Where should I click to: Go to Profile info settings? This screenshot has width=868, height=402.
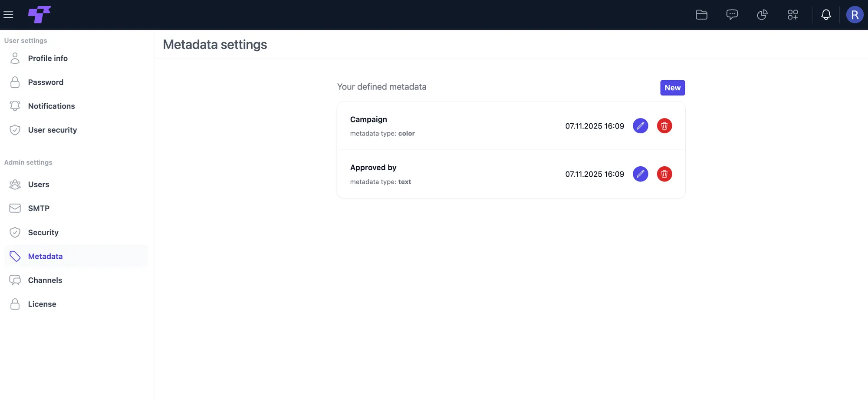click(76, 58)
